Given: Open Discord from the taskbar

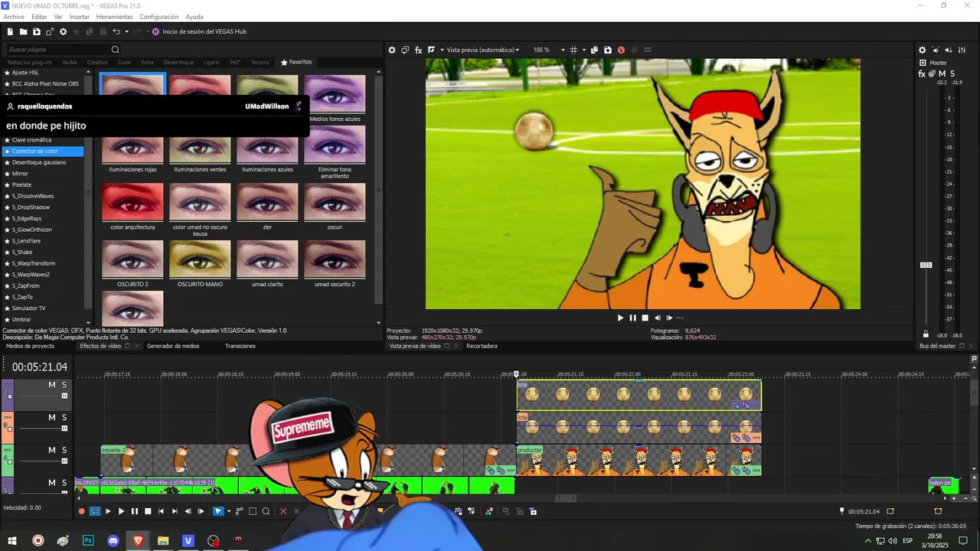Looking at the screenshot, I should [x=113, y=540].
